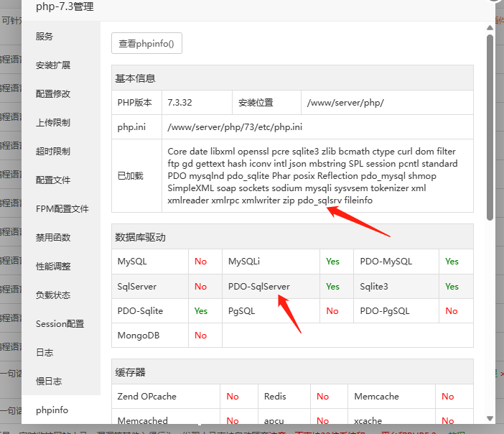504x434 pixels.
Task: Click the 查看phpinfo() button
Action: click(x=146, y=43)
